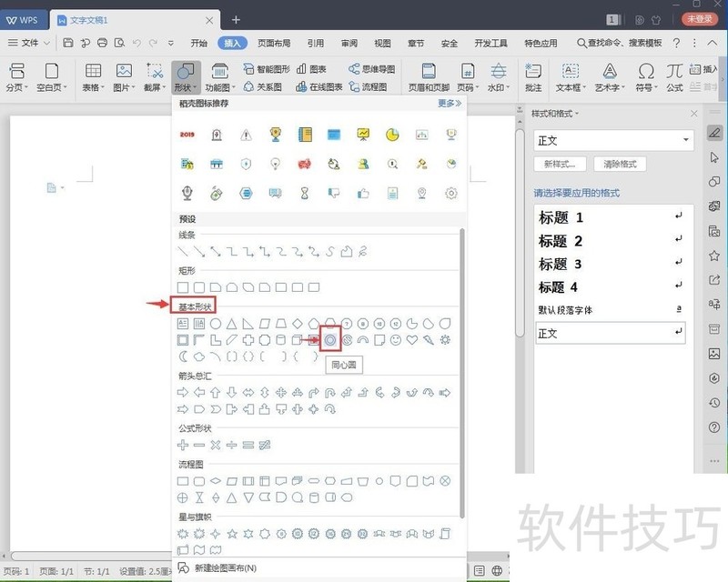Expand the 截屏 screenshot dropdown

pos(154,77)
